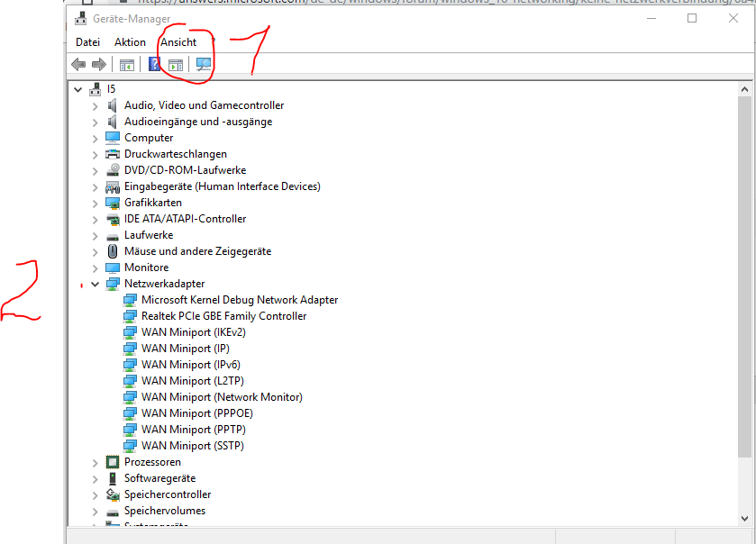Viewport: 756px width, 544px height.
Task: Click the Back arrow toolbar icon
Action: pos(78,64)
